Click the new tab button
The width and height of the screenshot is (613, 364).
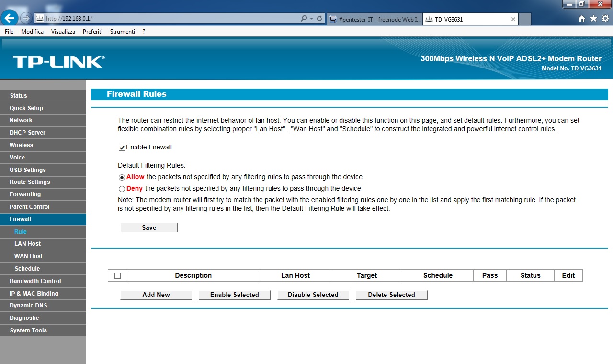pos(525,19)
